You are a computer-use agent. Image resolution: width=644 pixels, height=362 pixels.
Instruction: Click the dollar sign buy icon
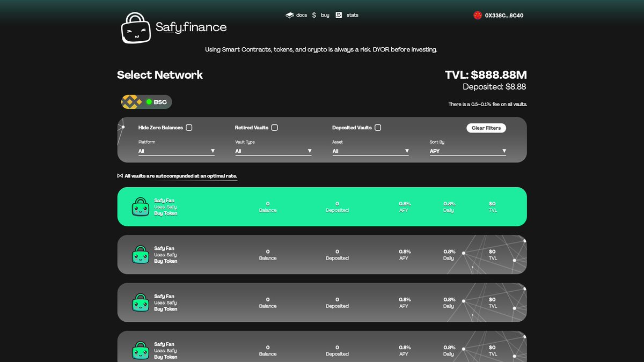coord(314,15)
